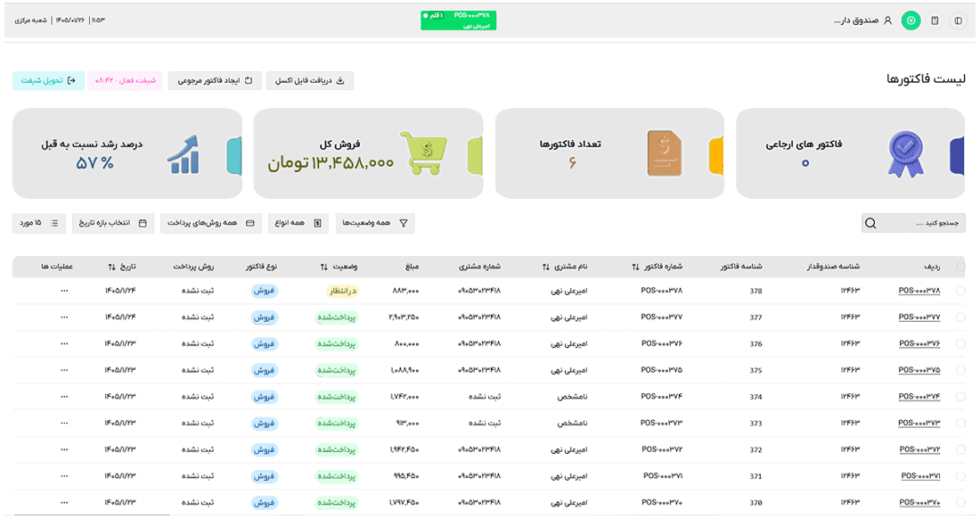Open the three-dot actions menu for row 376
This screenshot has width=980, height=519.
(x=64, y=343)
